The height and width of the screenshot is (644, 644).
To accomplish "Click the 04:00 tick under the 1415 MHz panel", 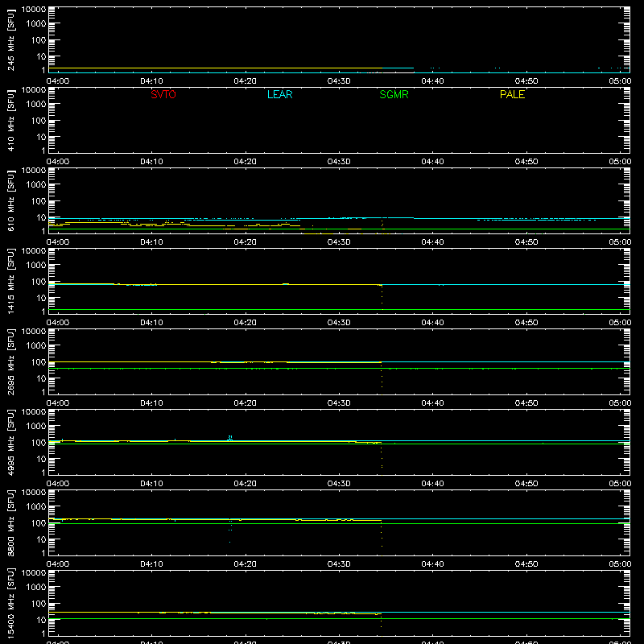I will pos(58,323).
